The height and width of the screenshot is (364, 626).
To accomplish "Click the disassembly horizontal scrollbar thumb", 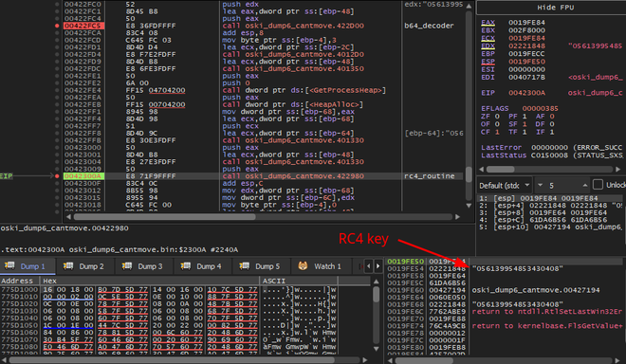I will (164, 217).
